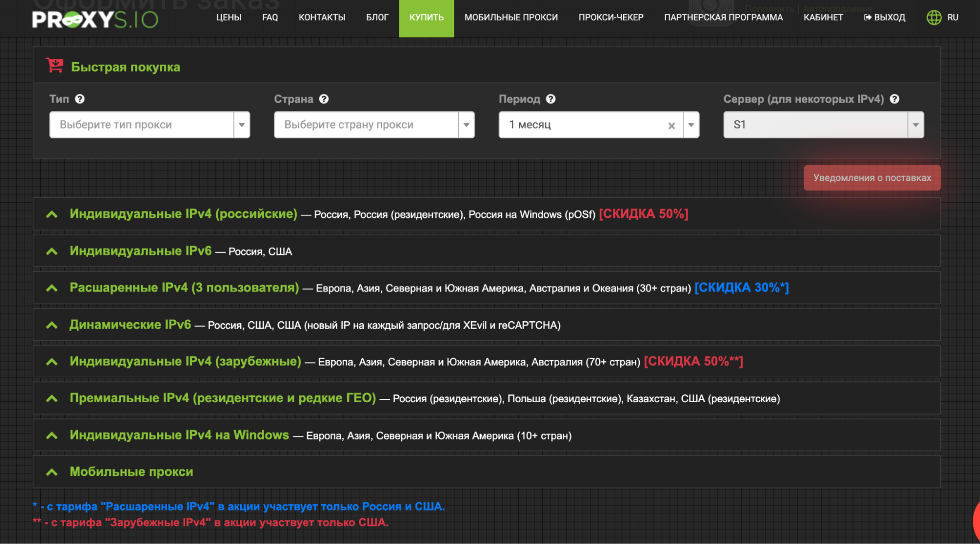980x544 pixels.
Task: Open ПАРТНЕРСКАЯ ПРОГРАММА page
Action: [x=723, y=17]
